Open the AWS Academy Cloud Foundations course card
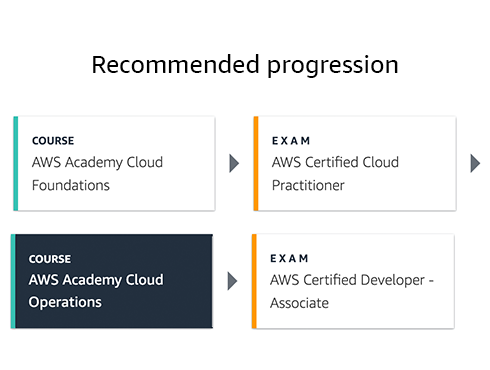Viewport: 490px width, 370px height. pos(114,163)
